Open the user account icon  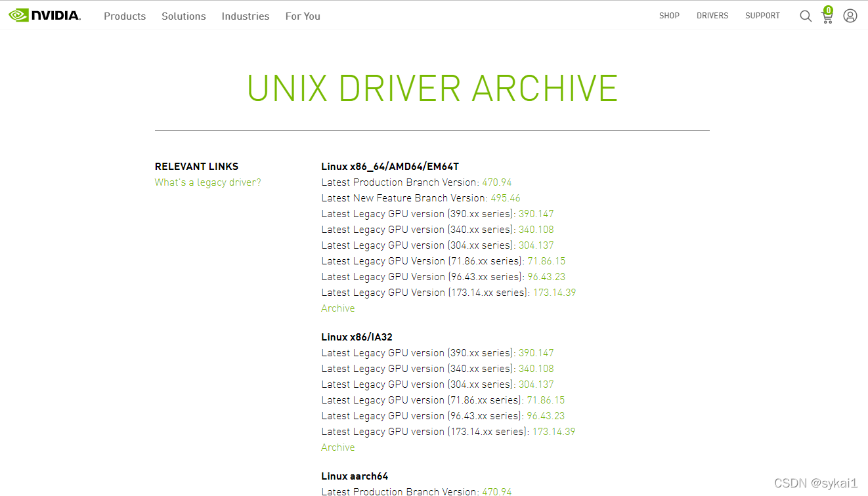[x=850, y=16]
